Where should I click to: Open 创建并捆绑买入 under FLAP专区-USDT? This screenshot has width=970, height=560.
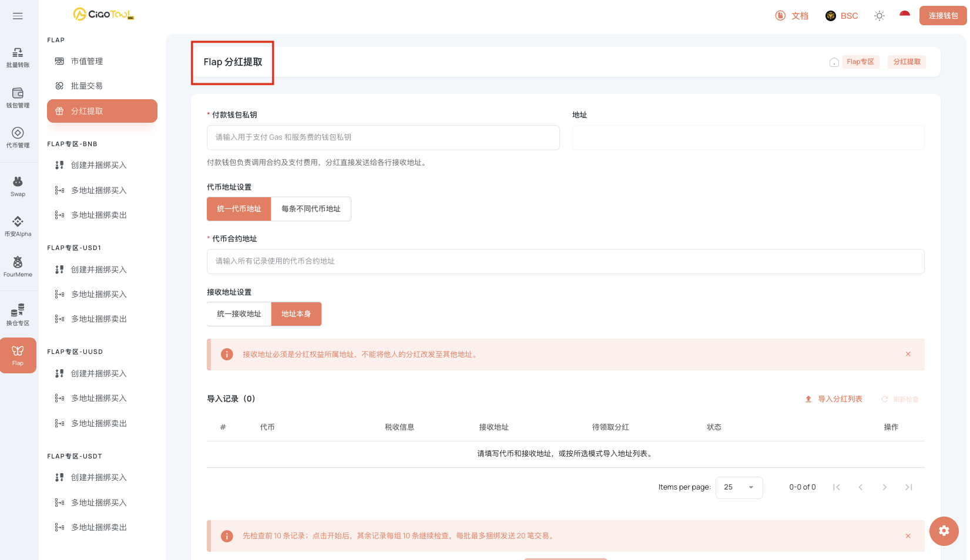pyautogui.click(x=102, y=477)
